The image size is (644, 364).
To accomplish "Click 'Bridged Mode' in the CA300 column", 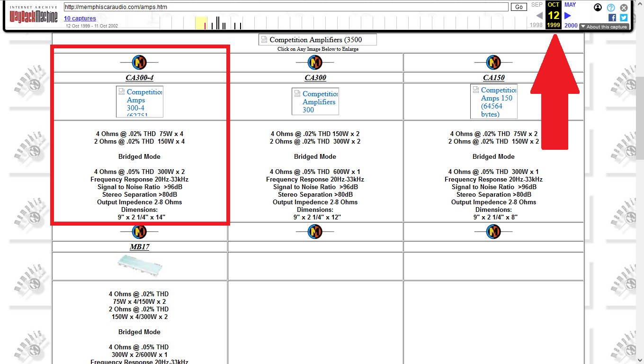I will 315,157.
